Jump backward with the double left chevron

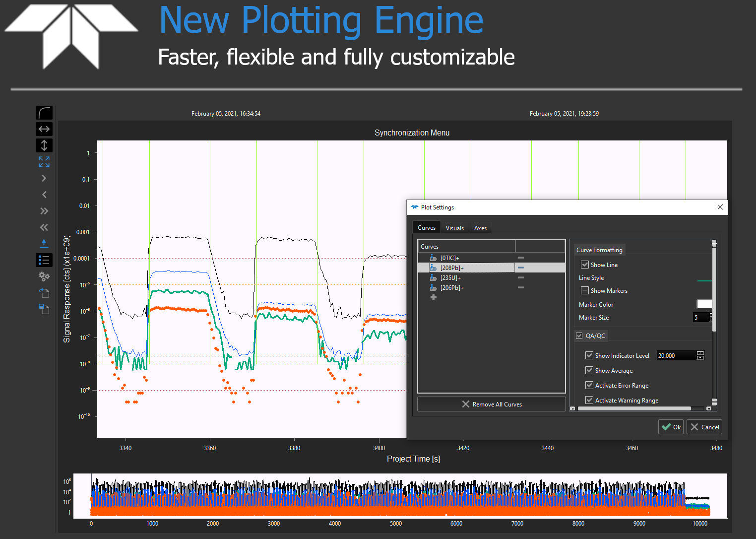coord(44,227)
